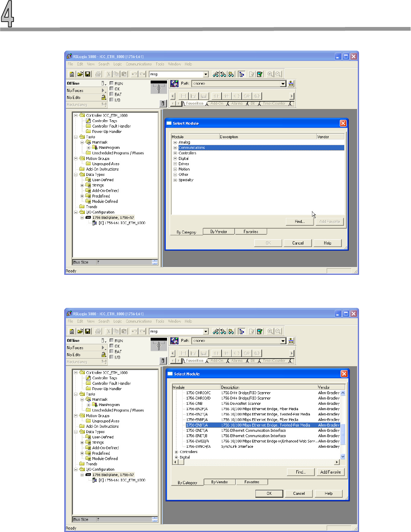Expand the Motion module category

pos(175,169)
